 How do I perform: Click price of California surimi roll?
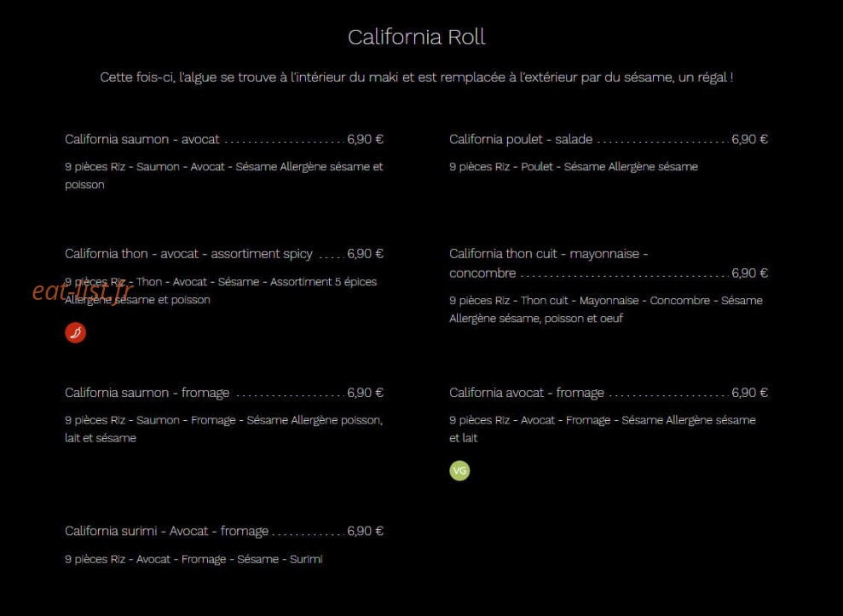365,531
